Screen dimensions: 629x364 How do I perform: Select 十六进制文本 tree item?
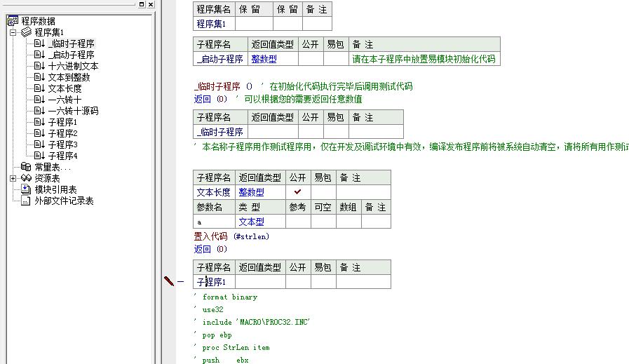coord(73,66)
